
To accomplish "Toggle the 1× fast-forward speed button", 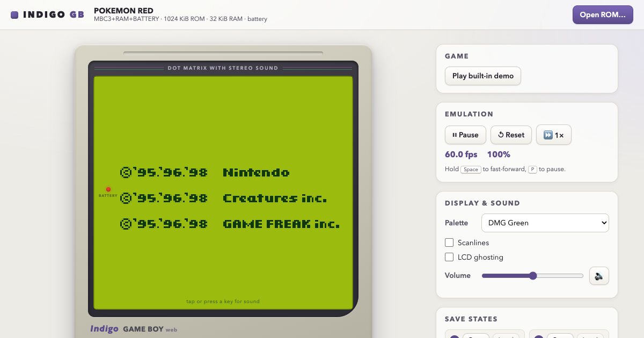I will click(554, 135).
